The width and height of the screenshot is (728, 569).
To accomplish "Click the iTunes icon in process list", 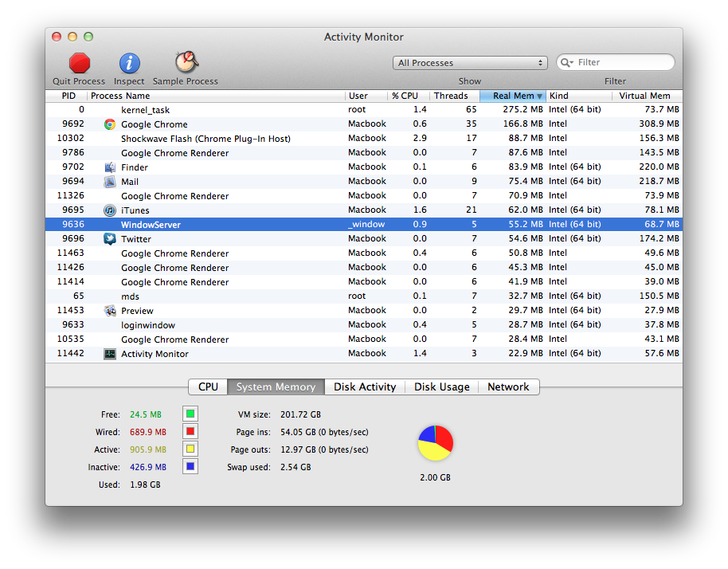I will click(x=110, y=210).
